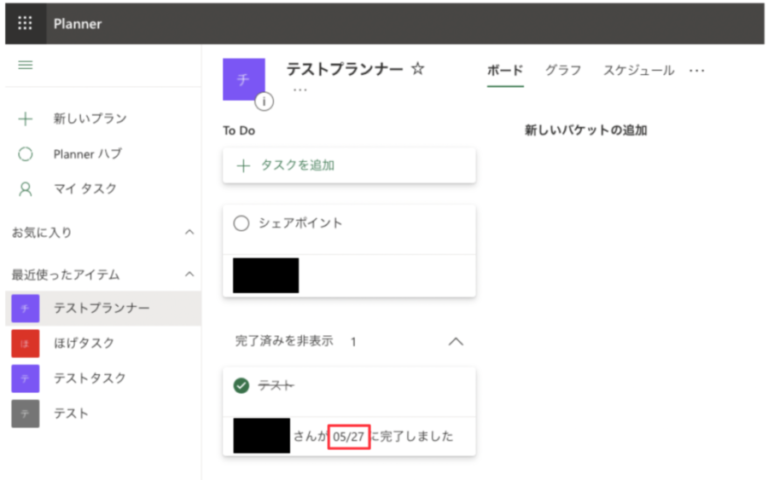This screenshot has width=768, height=480.
Task: Click the plus icon for 新しいプラン
Action: point(26,119)
